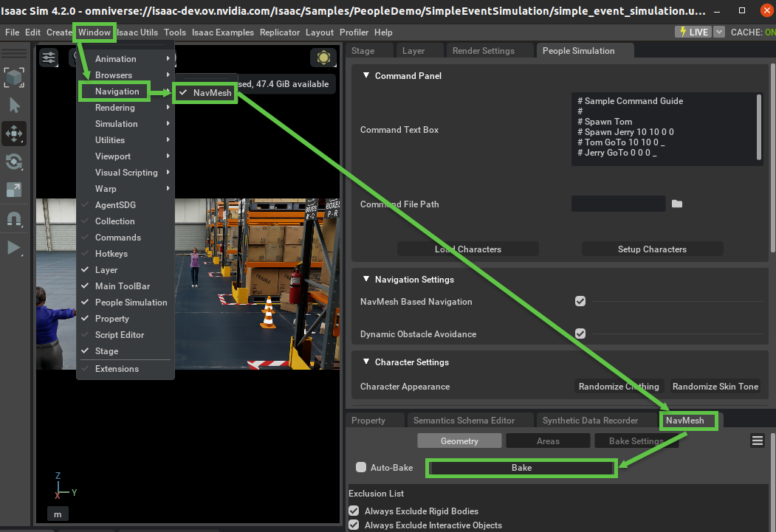Open the viewport settings sliders icon
Screen dimensions: 776x532
(x=49, y=58)
